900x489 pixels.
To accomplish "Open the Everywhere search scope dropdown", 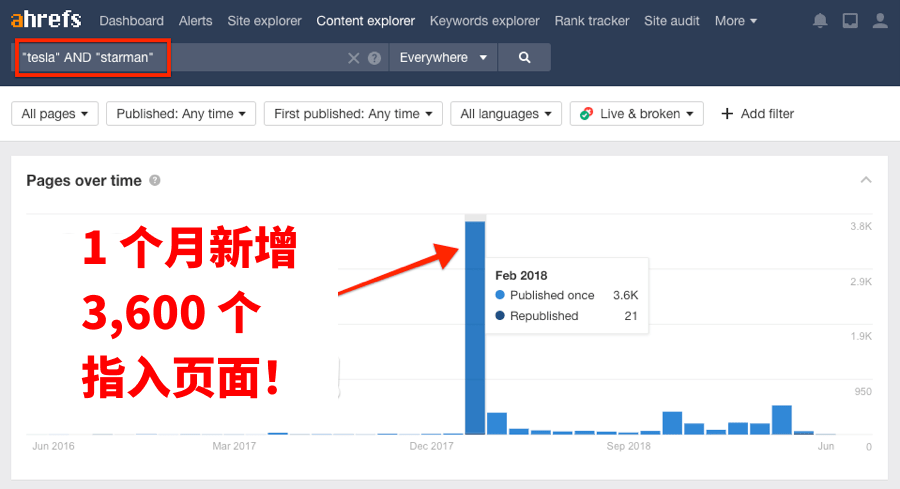I will pyautogui.click(x=443, y=57).
